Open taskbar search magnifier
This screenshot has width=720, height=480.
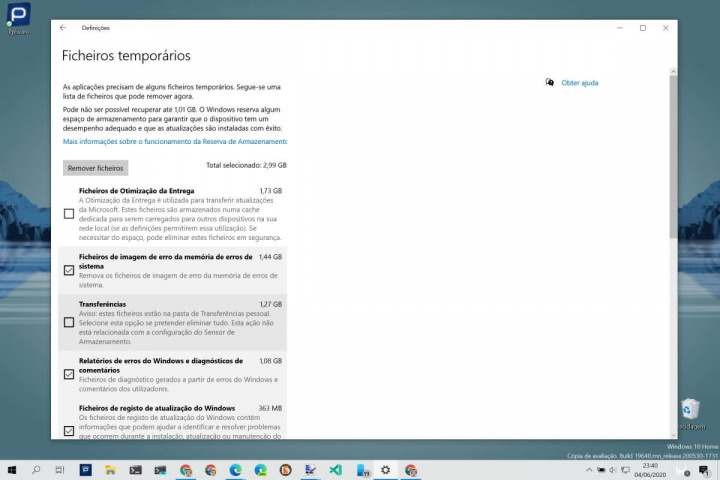click(x=36, y=469)
